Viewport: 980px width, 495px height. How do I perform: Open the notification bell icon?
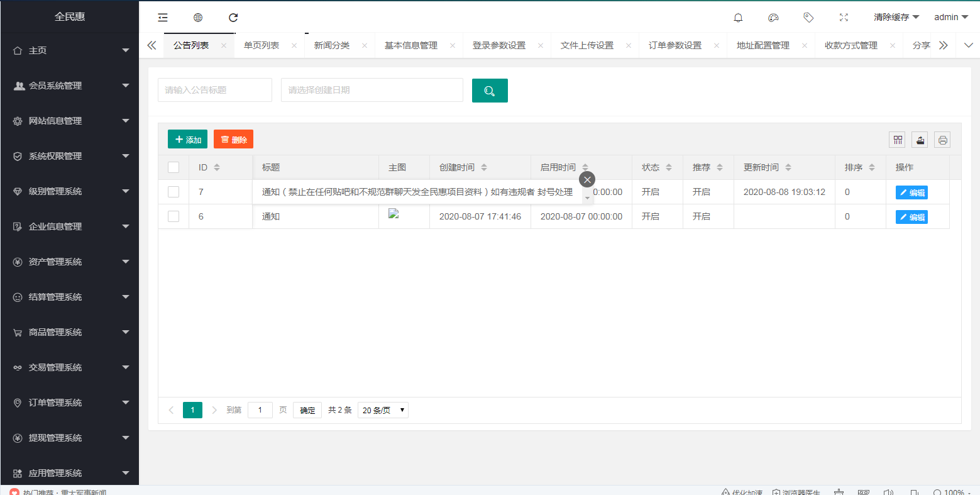coord(739,18)
